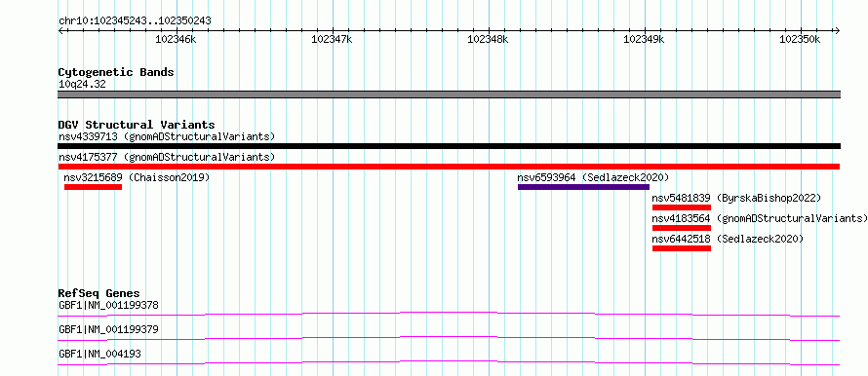868x376 pixels.
Task: Click the 102347k ruler tick label
Action: 333,39
